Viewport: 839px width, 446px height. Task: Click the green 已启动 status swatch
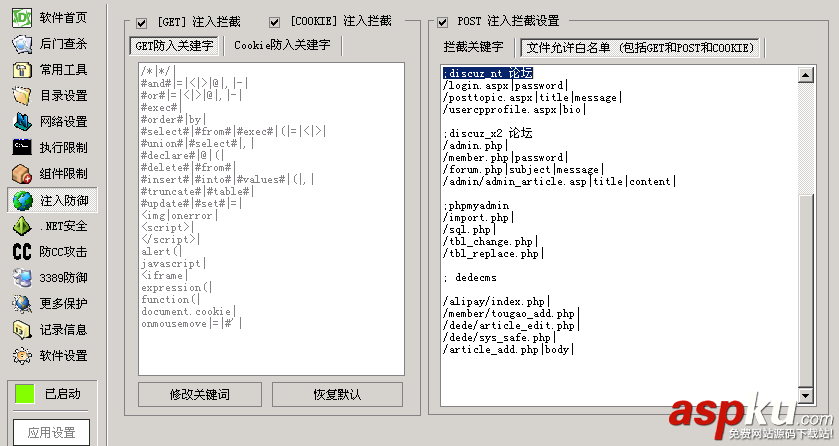click(24, 394)
